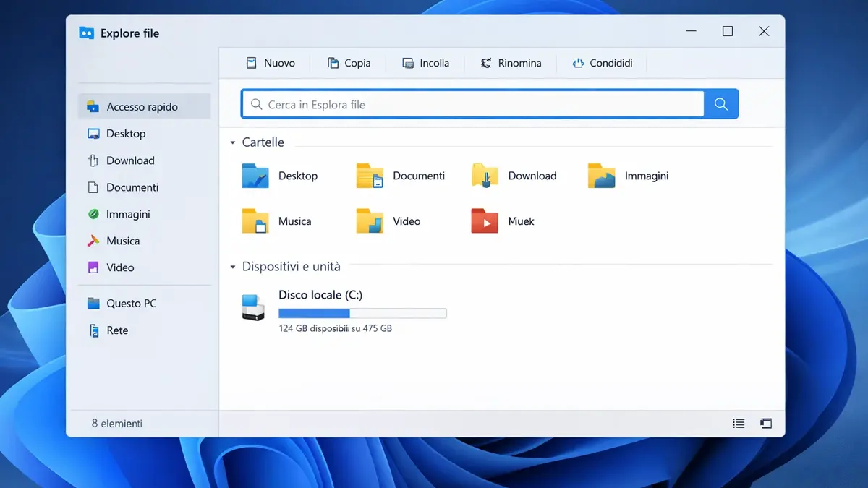Open the Documenti folder in Cartelle

pos(370,176)
